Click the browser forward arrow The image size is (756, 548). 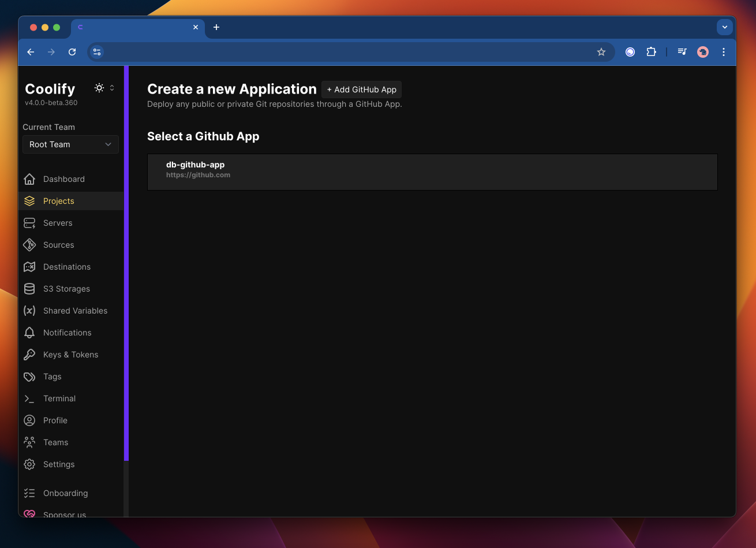click(x=51, y=52)
